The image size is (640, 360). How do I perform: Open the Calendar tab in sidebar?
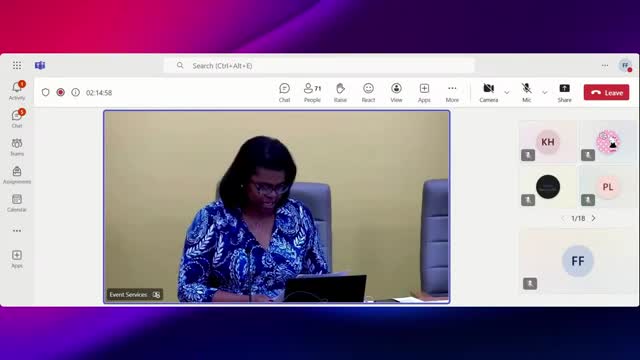[x=17, y=203]
